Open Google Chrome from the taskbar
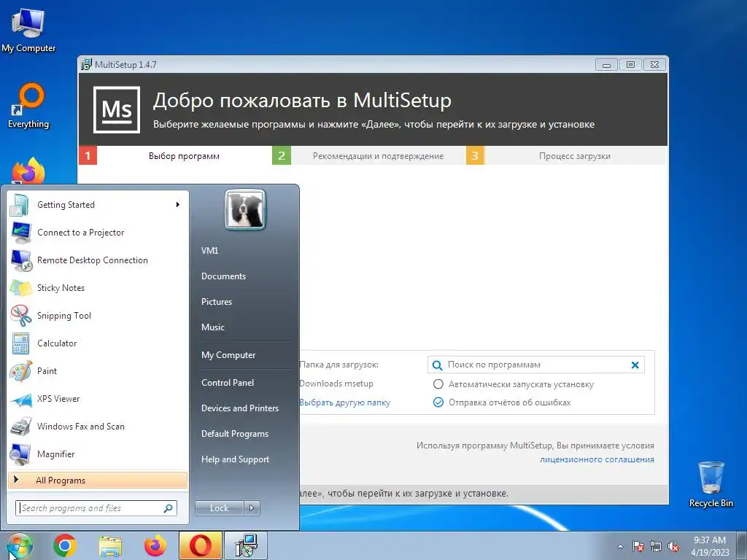 [65, 545]
